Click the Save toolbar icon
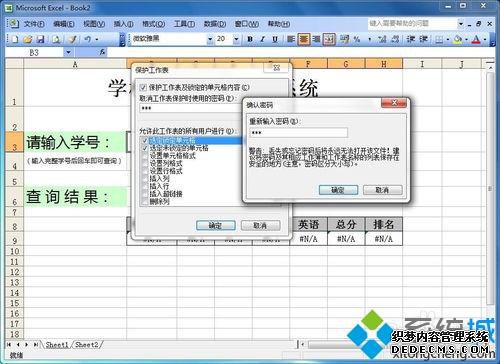The height and width of the screenshot is (364, 500). pyautogui.click(x=40, y=39)
